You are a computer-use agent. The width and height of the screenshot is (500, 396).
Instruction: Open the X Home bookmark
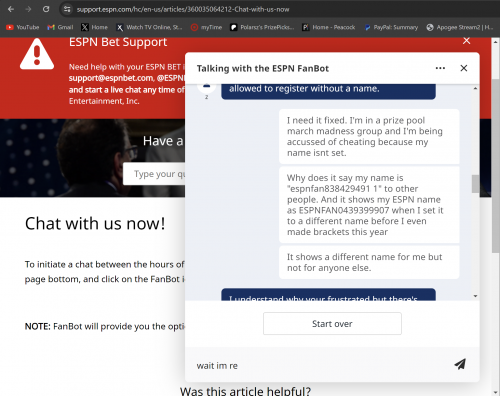pyautogui.click(x=95, y=27)
